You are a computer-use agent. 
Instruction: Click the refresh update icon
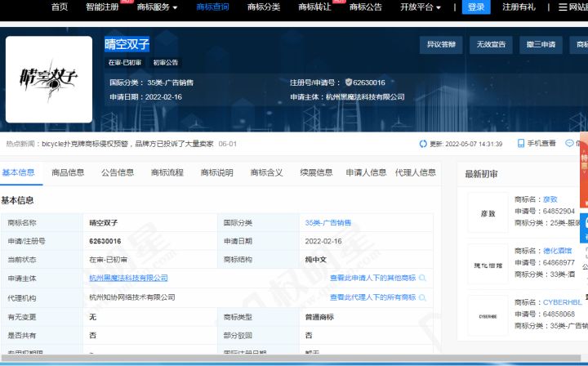pos(423,144)
